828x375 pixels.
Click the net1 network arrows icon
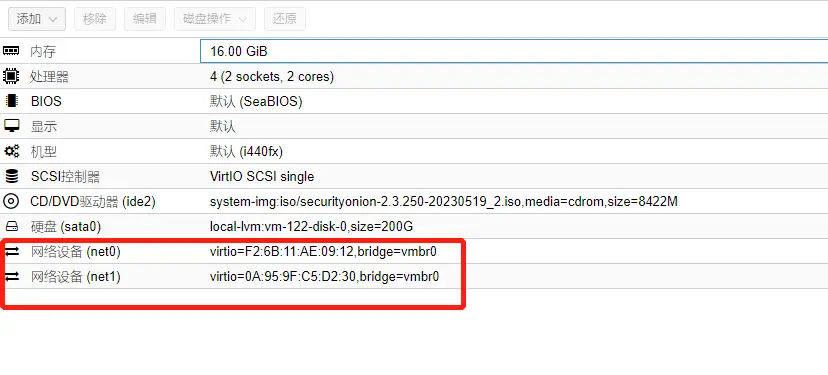11,276
